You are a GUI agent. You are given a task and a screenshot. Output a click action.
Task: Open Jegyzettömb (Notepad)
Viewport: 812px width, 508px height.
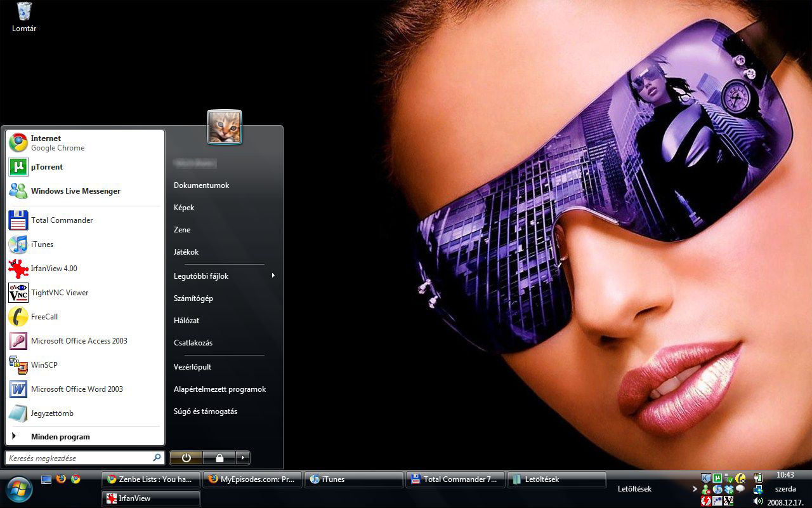86,413
